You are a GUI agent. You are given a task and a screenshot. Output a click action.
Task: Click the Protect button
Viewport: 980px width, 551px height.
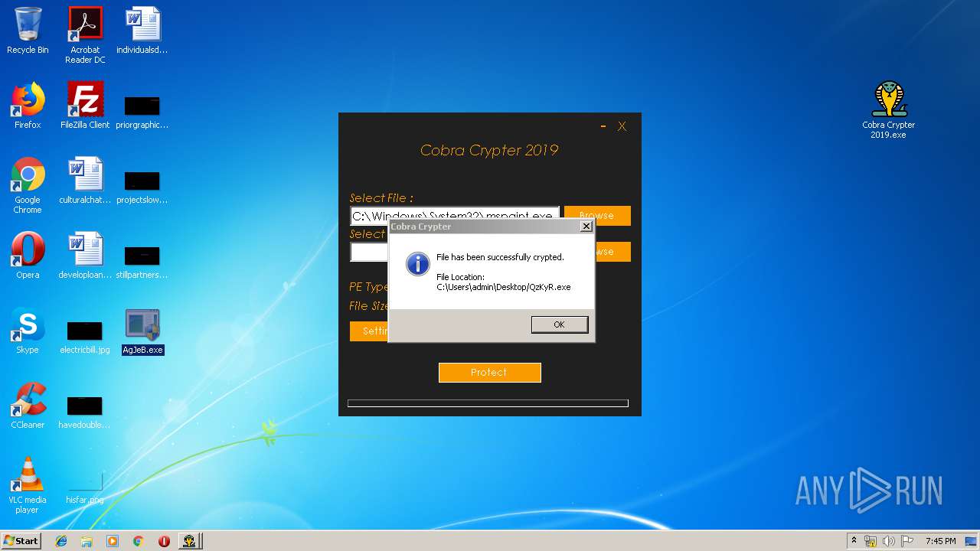pos(490,373)
